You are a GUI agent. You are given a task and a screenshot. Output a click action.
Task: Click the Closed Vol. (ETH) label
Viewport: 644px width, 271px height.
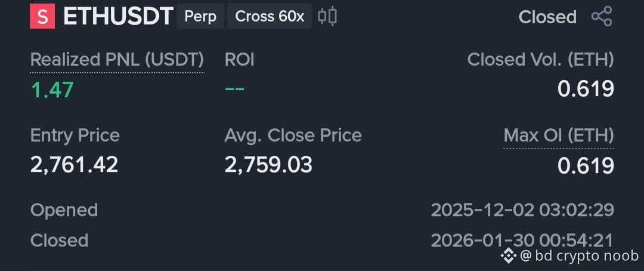[x=540, y=60]
